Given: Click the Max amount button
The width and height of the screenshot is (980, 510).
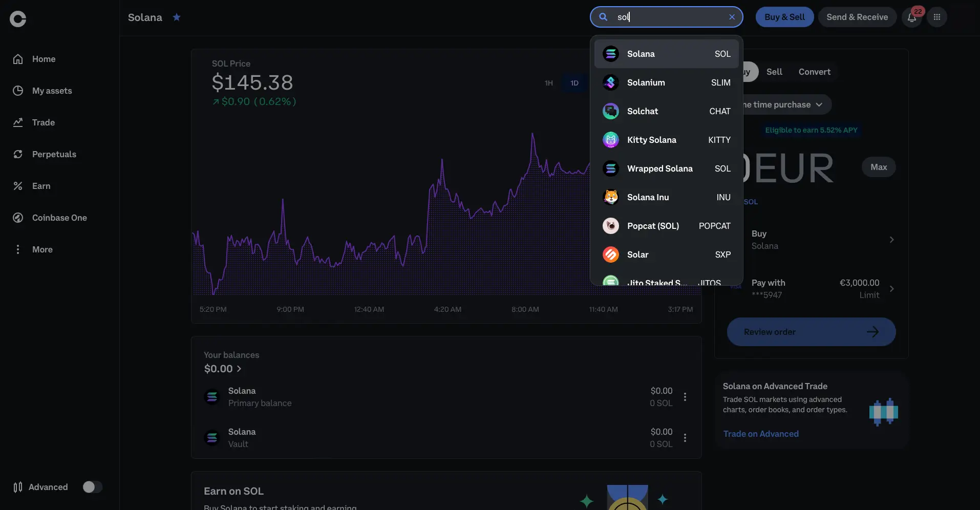Looking at the screenshot, I should pyautogui.click(x=879, y=167).
